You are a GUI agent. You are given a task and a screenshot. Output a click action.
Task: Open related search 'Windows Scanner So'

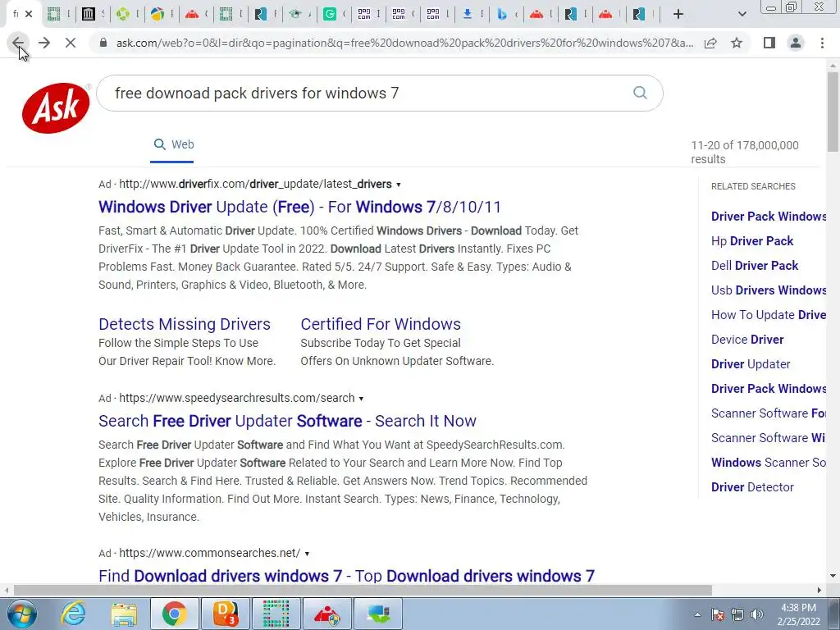[769, 463]
